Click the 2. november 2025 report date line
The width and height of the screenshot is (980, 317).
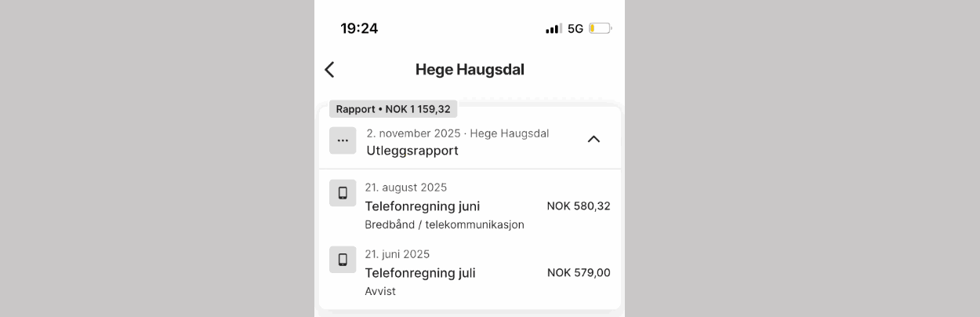coord(458,133)
